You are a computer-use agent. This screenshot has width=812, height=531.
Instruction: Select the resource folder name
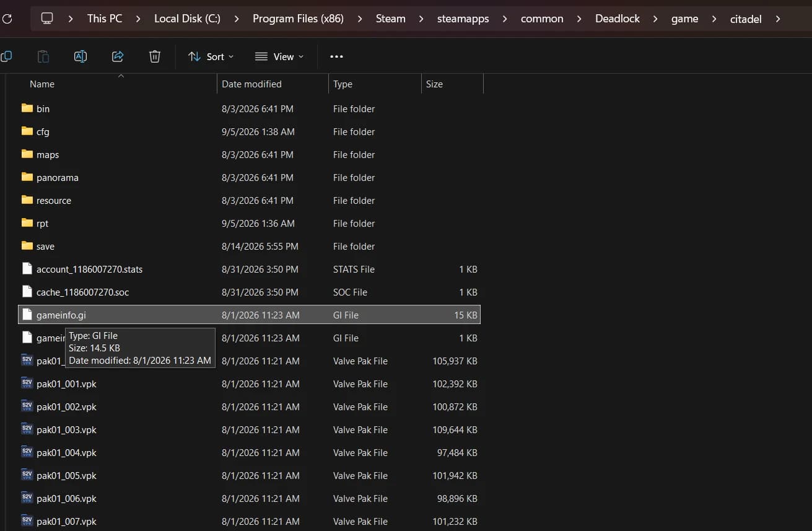click(53, 200)
